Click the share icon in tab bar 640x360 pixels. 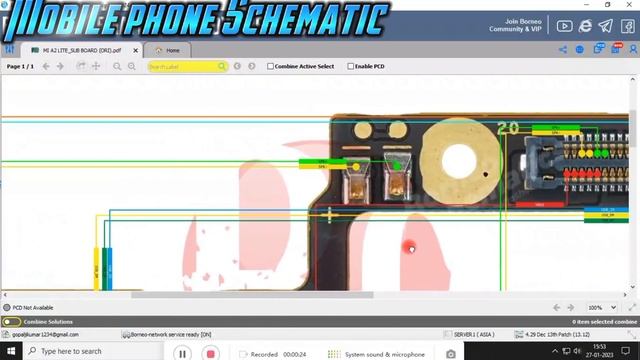point(563,50)
